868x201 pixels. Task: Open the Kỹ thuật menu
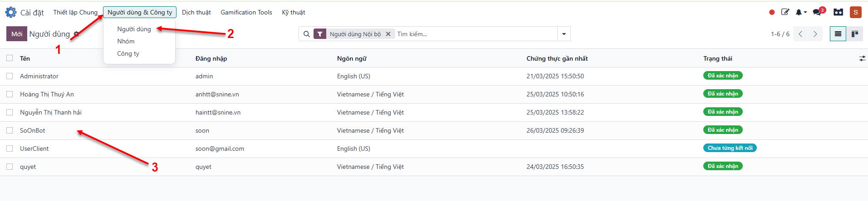click(293, 12)
